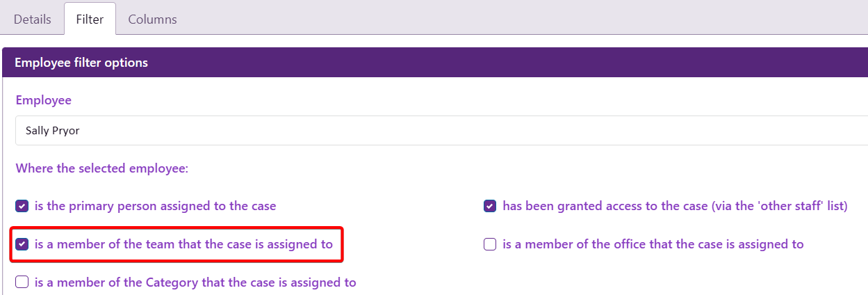
Task: Switch to the Details tab
Action: (33, 19)
